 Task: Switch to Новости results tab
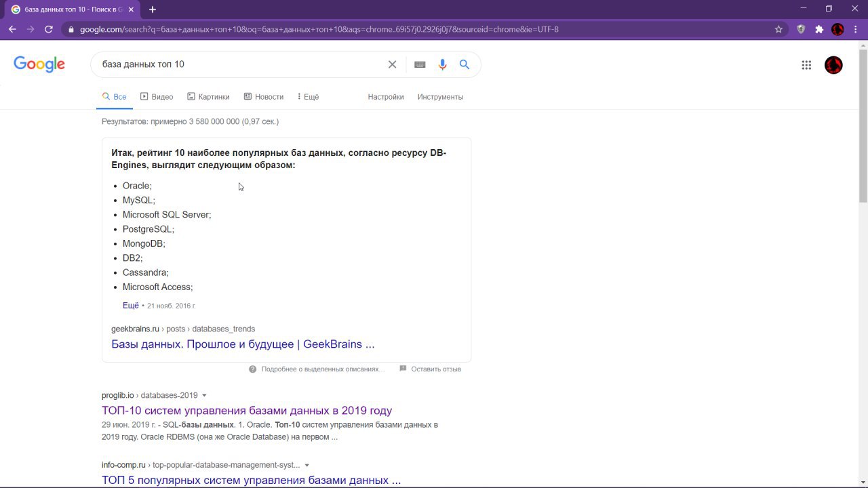click(x=264, y=97)
